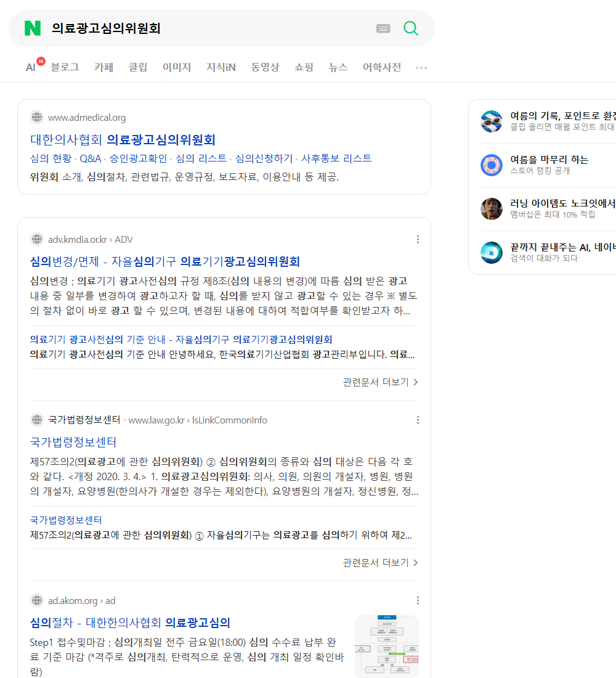Click the person thumbnail for 러닝 아이템도 promo

pyautogui.click(x=492, y=209)
